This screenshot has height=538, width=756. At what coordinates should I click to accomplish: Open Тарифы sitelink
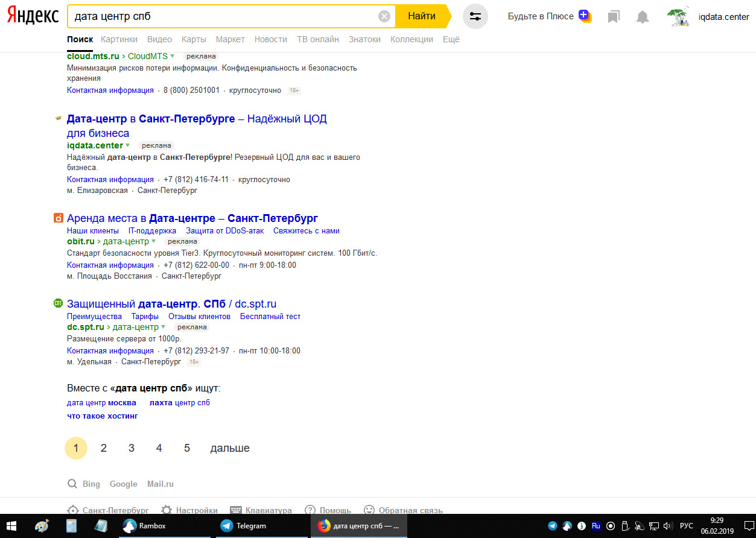[x=145, y=316]
